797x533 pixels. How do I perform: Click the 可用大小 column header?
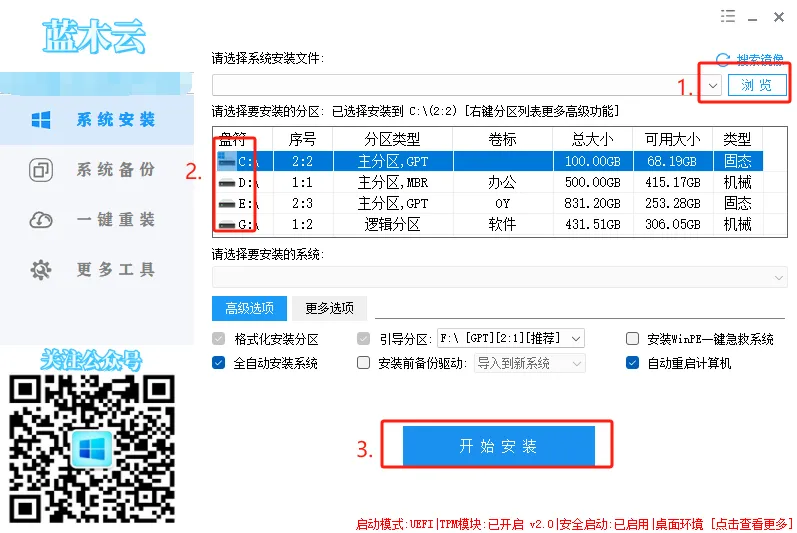click(x=672, y=139)
